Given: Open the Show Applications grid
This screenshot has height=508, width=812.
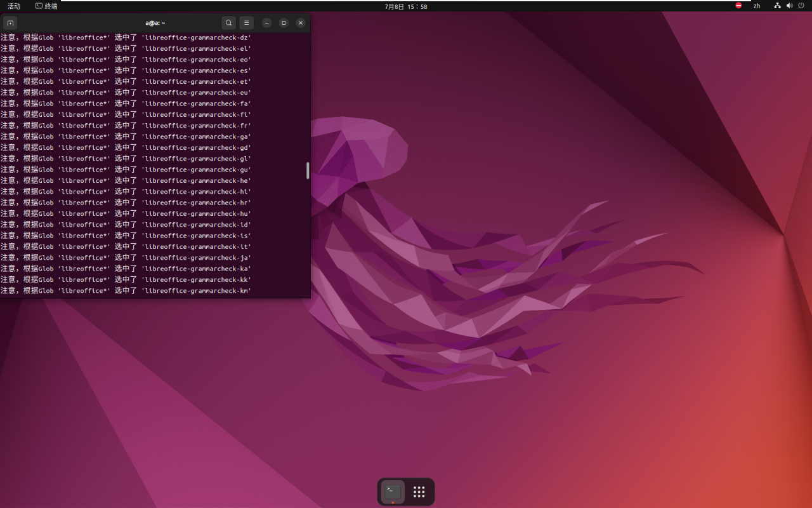Looking at the screenshot, I should point(419,491).
